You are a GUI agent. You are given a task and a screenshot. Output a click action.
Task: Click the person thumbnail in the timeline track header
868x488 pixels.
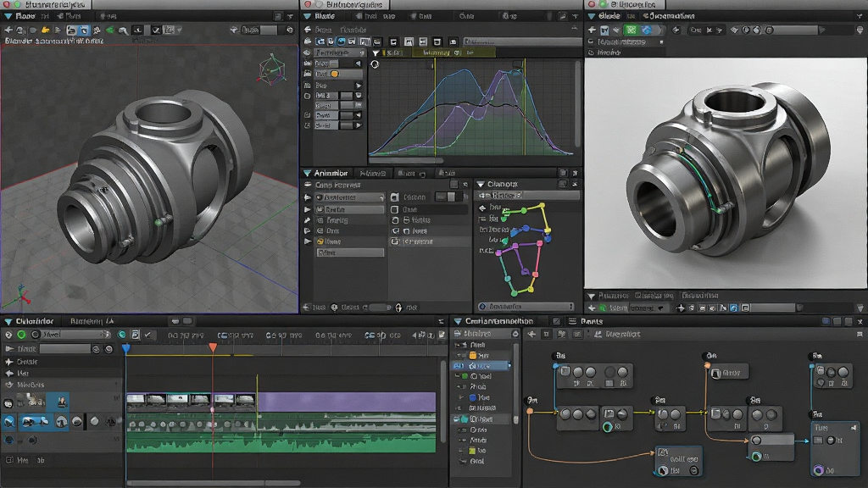pos(62,402)
